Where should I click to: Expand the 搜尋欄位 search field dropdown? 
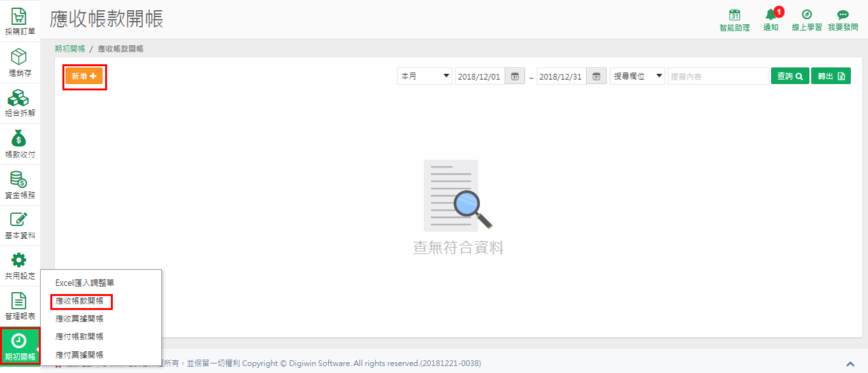(x=637, y=76)
